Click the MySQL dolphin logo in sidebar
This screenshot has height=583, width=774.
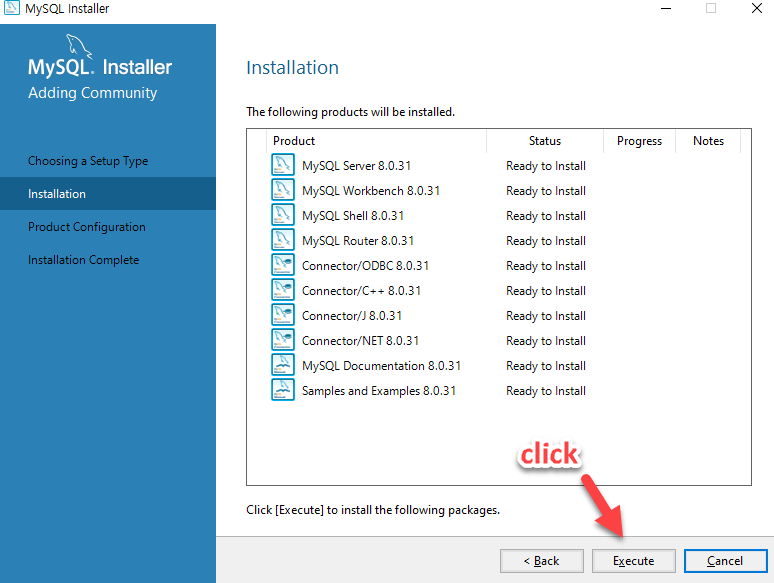pyautogui.click(x=79, y=46)
